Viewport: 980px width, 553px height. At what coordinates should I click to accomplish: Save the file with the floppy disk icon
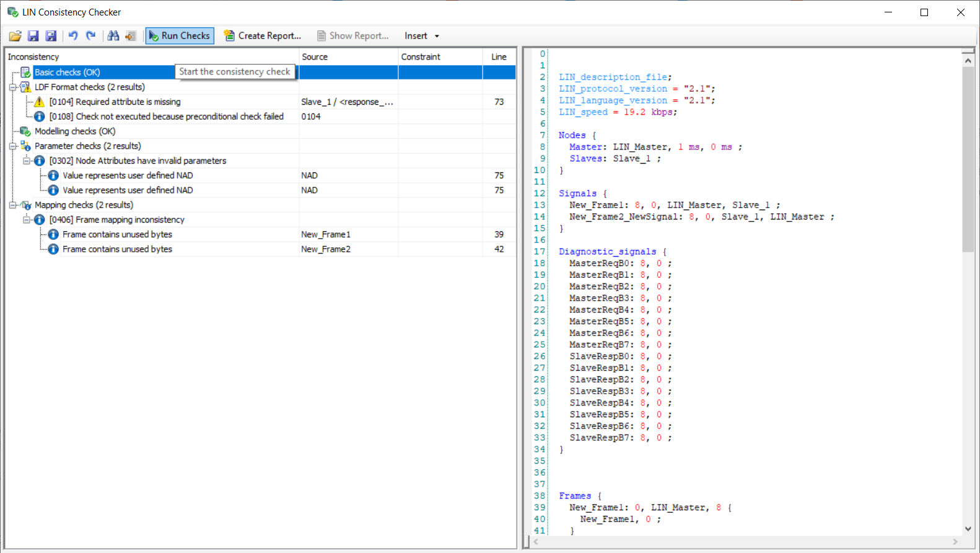pos(33,36)
